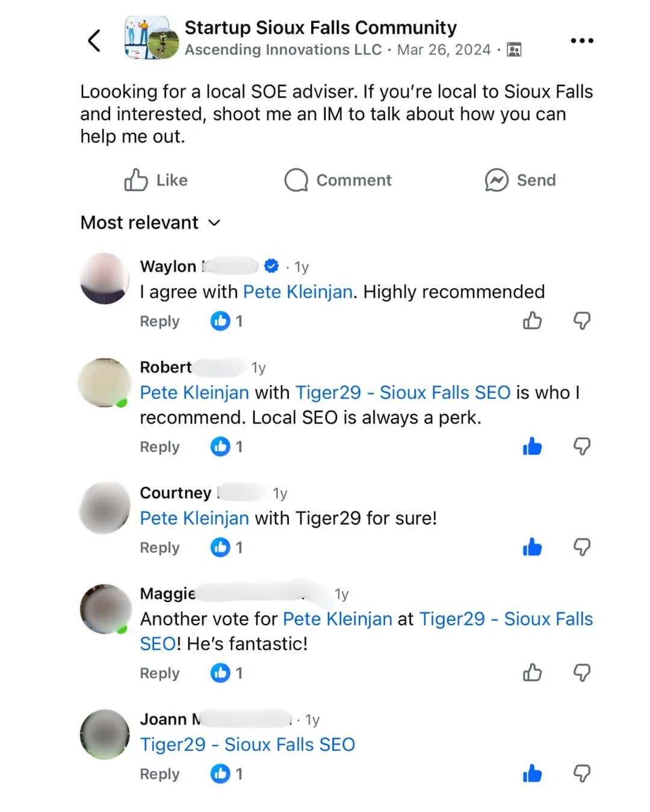Thumbs-down Waylon's comment
The height and width of the screenshot is (812, 650).
[x=581, y=321]
